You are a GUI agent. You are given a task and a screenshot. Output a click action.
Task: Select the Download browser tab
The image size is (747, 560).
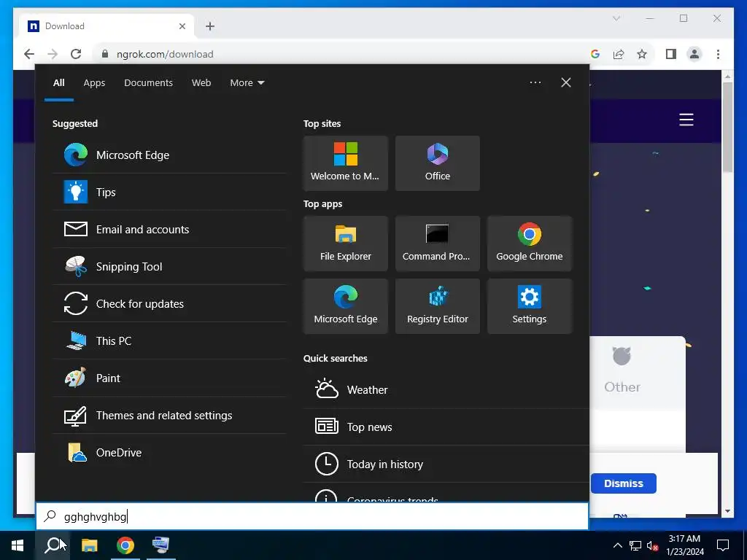pyautogui.click(x=107, y=26)
